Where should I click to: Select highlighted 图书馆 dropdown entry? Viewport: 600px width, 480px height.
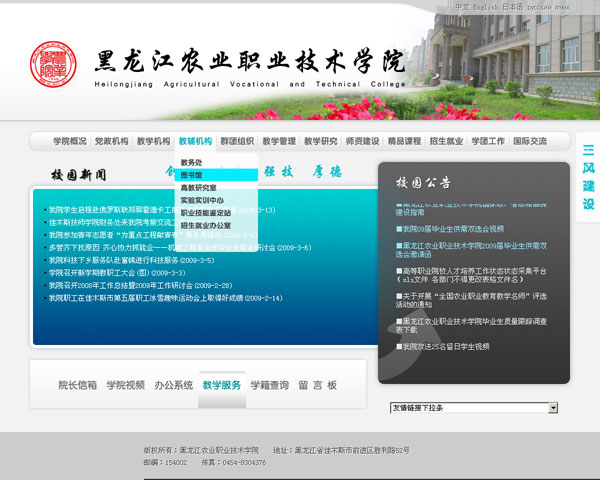click(216, 175)
